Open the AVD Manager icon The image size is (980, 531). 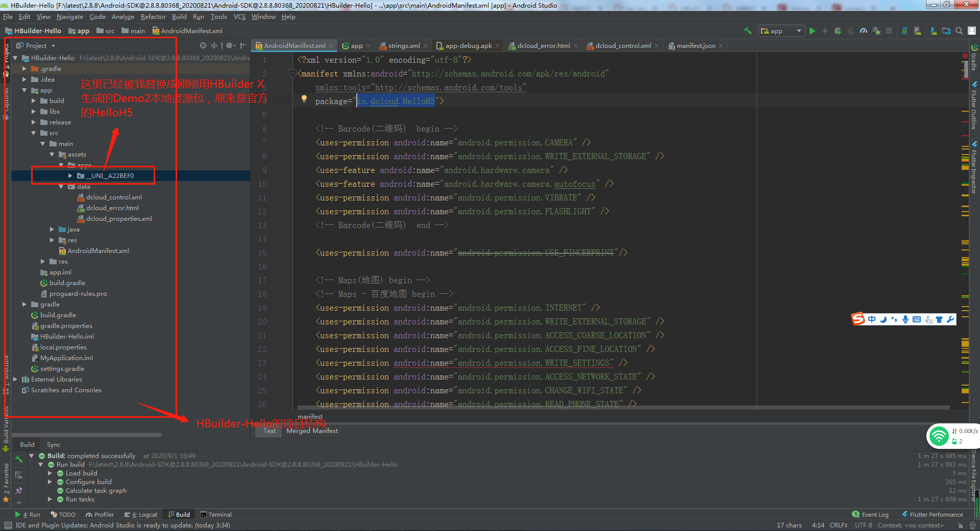pyautogui.click(x=918, y=31)
